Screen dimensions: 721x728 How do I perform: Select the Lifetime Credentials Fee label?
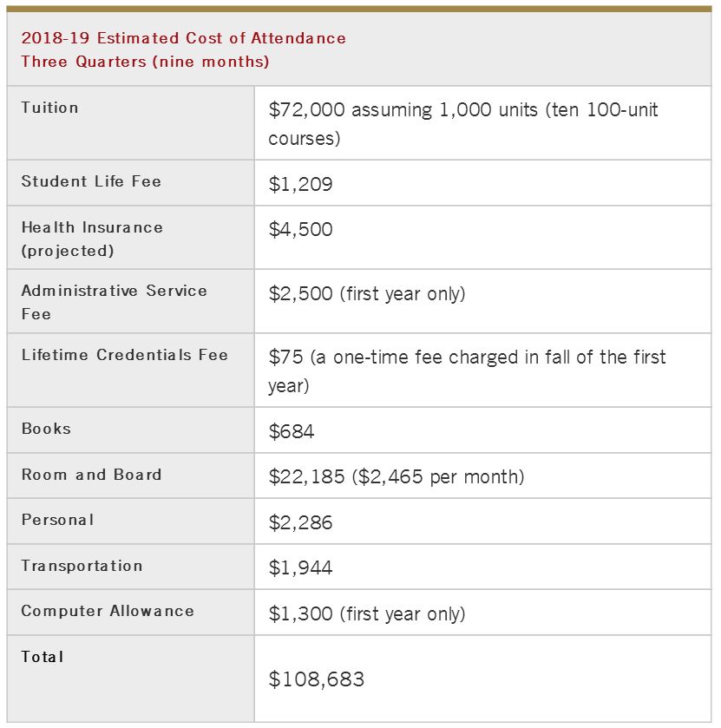[x=124, y=355]
